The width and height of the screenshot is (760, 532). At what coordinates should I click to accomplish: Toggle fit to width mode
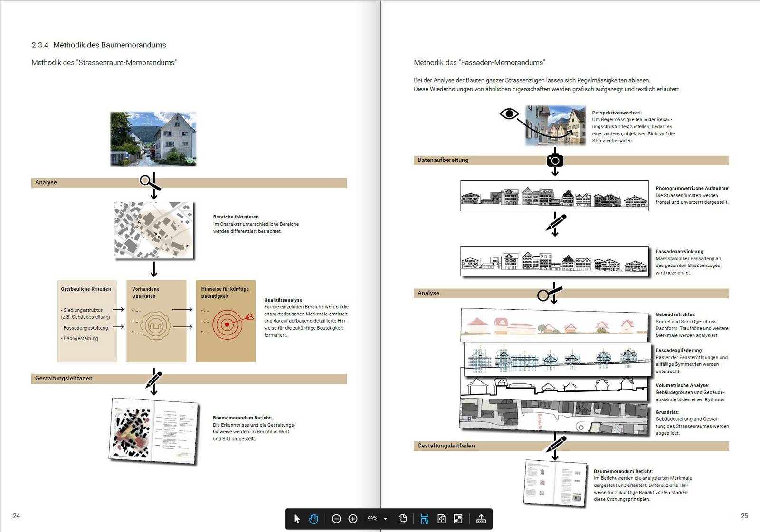coord(425,519)
